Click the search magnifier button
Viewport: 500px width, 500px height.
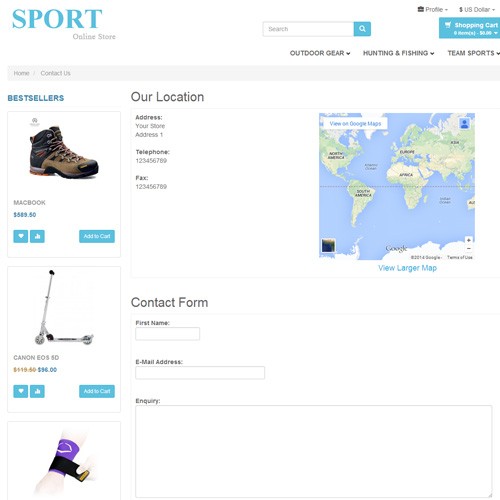362,29
